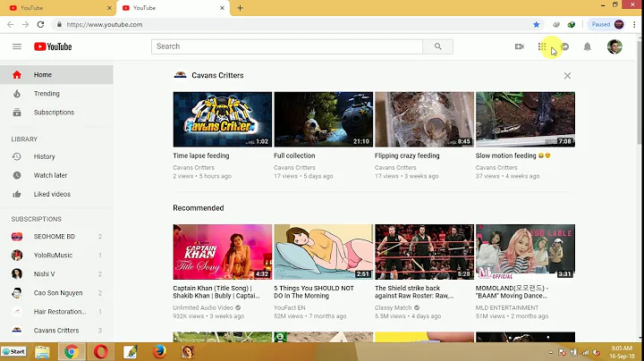Open Cavans Critters subscription in sidebar
The width and height of the screenshot is (644, 361).
[56, 331]
